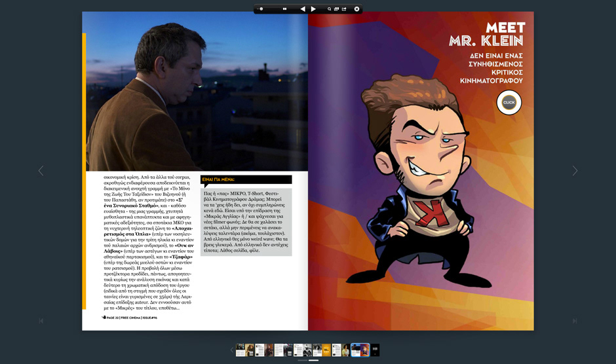Open the third spread thumbnail in strip

[283, 350]
